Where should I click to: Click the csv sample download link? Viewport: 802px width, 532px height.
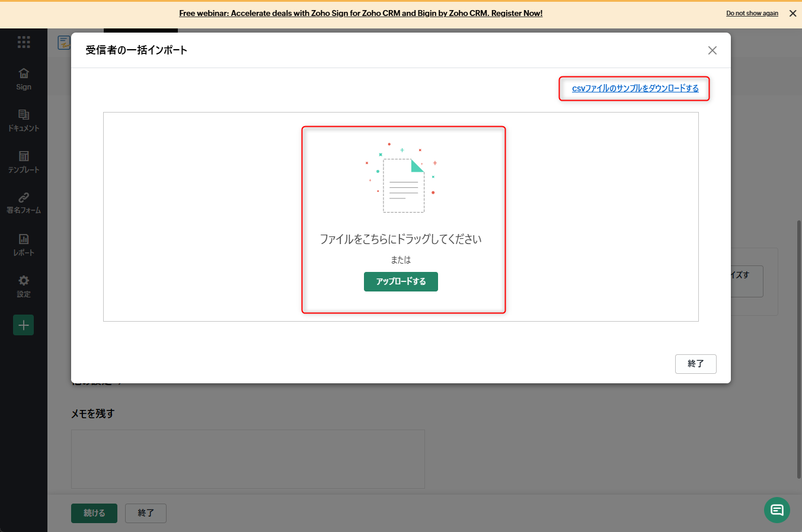pyautogui.click(x=635, y=88)
